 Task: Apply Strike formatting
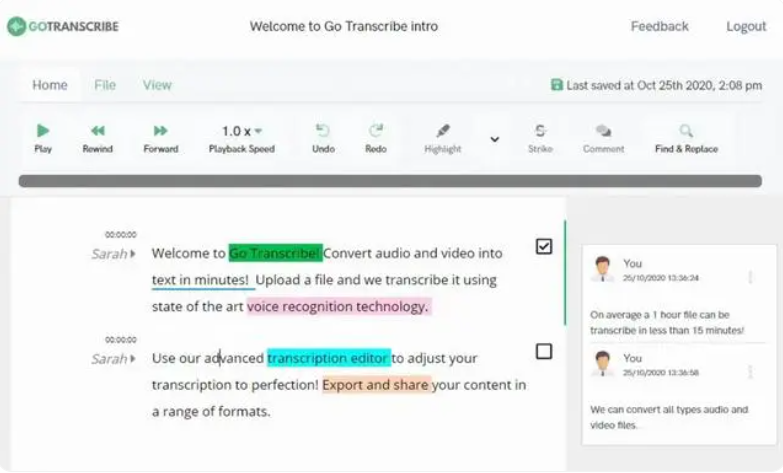pos(540,138)
